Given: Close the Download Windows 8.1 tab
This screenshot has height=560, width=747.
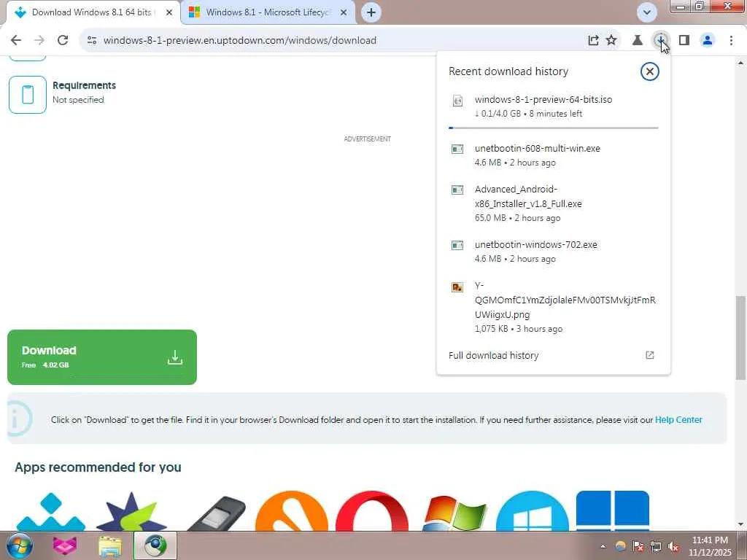Looking at the screenshot, I should (169, 12).
